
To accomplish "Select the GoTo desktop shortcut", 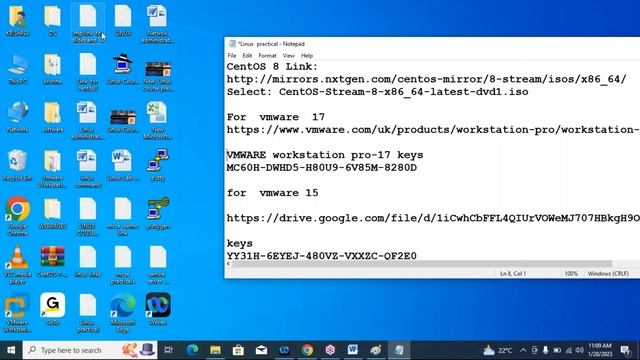I will pos(53,309).
